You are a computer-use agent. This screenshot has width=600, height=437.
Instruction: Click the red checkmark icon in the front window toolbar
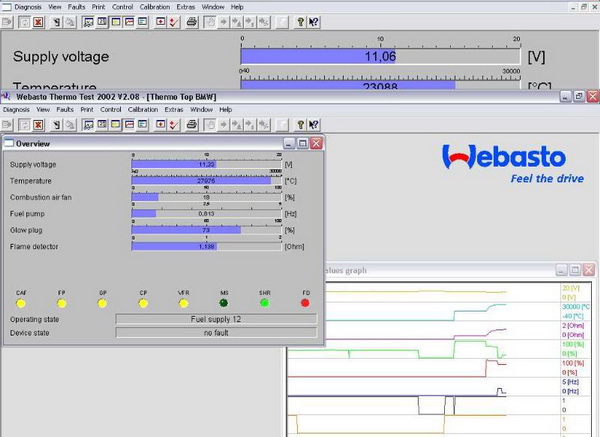[x=174, y=125]
